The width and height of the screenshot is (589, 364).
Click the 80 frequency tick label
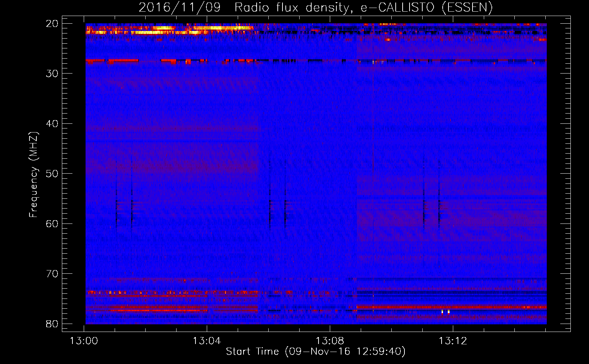click(52, 324)
